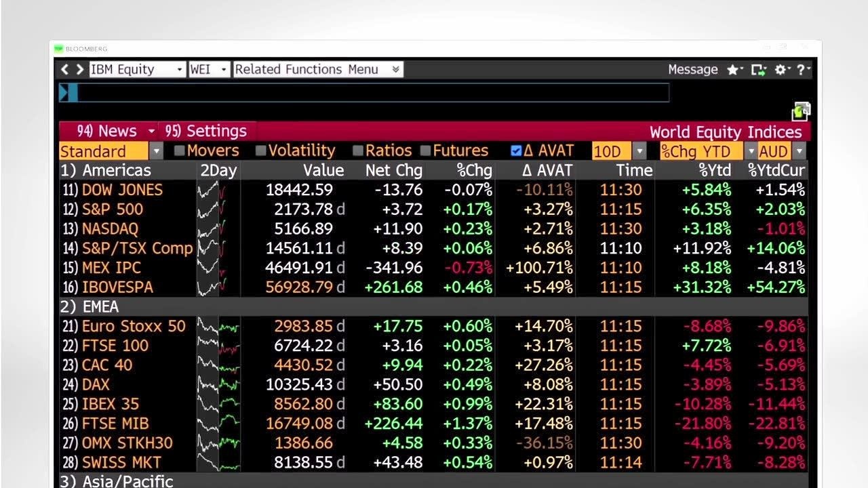
Task: Enable the Volatility checkbox
Action: coord(260,151)
